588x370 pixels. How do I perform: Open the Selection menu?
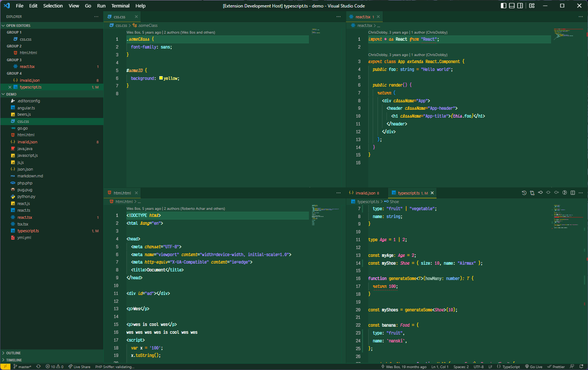pyautogui.click(x=53, y=6)
